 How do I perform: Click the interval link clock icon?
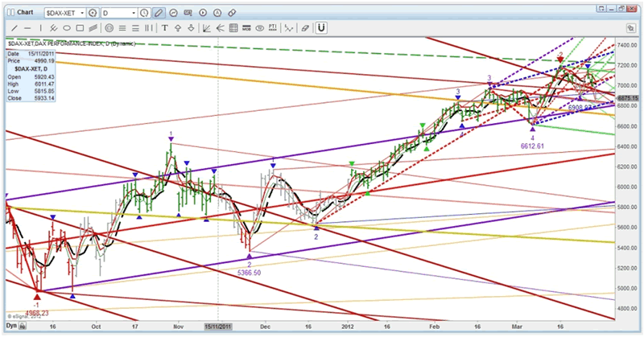coord(144,13)
